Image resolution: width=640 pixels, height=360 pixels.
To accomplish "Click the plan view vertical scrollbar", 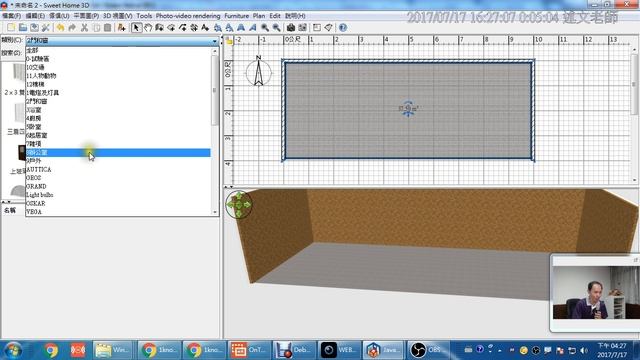I will pos(634,84).
